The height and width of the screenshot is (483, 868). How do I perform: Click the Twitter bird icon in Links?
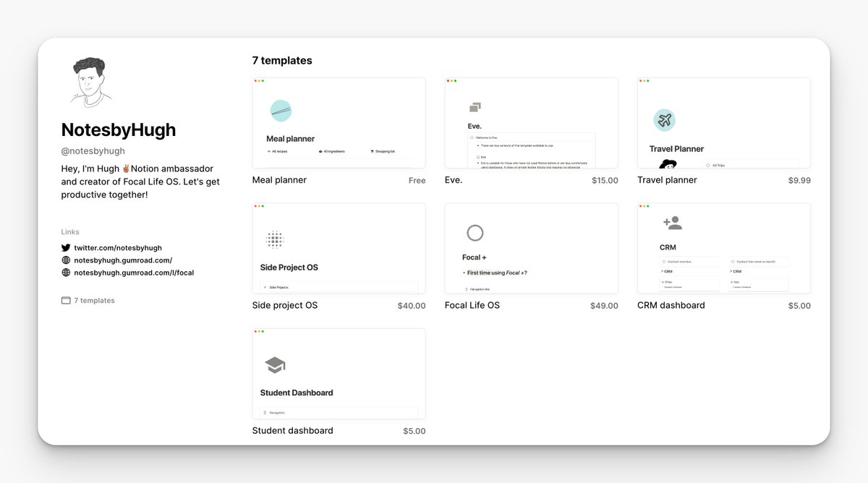[66, 247]
